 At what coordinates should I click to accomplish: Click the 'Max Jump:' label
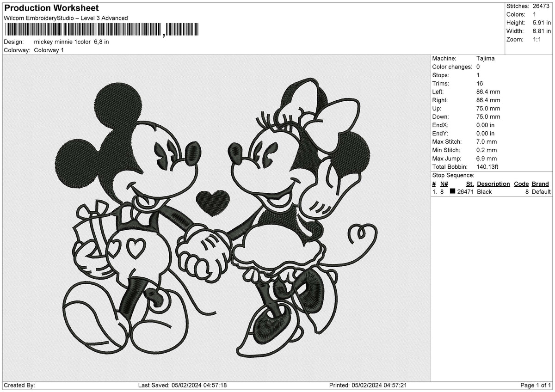coord(446,158)
